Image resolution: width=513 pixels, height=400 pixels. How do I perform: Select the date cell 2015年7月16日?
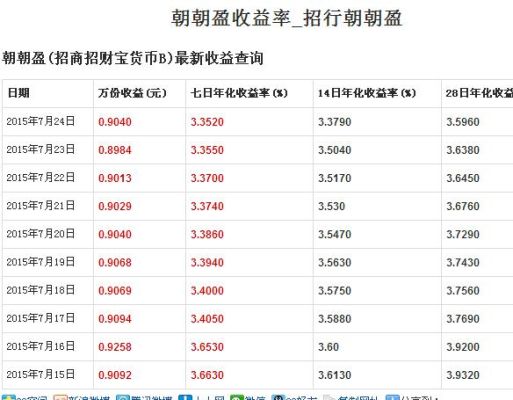[x=40, y=347]
